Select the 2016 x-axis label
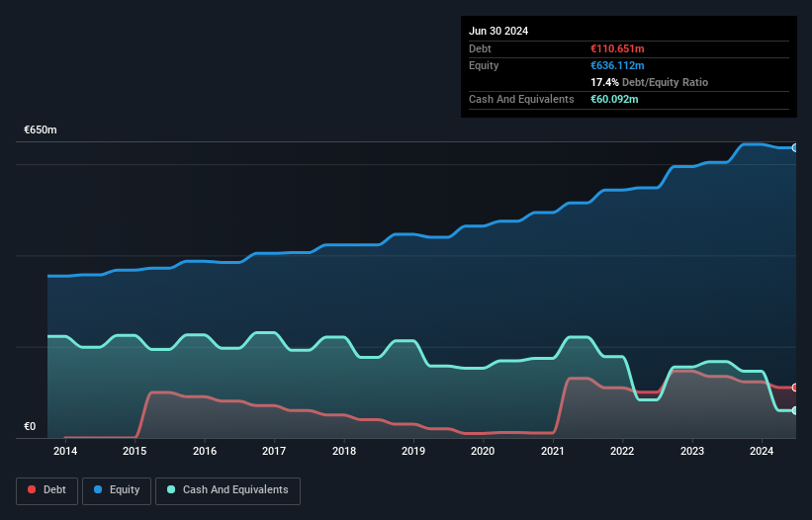This screenshot has height=520, width=812. 205,452
